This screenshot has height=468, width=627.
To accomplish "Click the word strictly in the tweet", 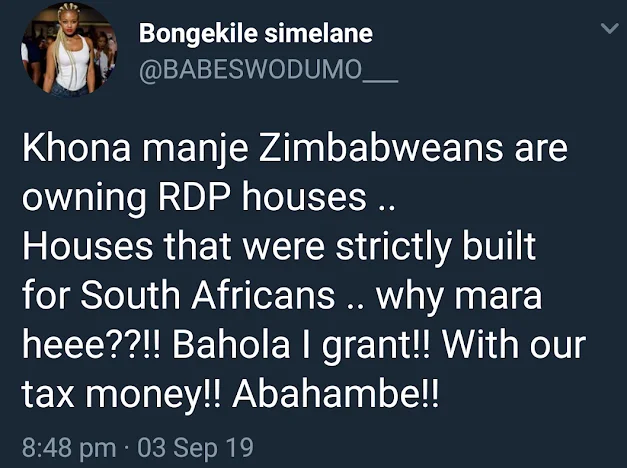I will coord(393,248).
